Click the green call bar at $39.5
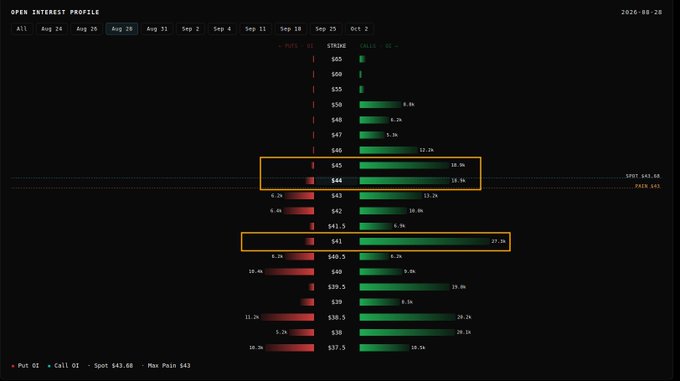Viewport: 680px width, 381px height. point(405,287)
